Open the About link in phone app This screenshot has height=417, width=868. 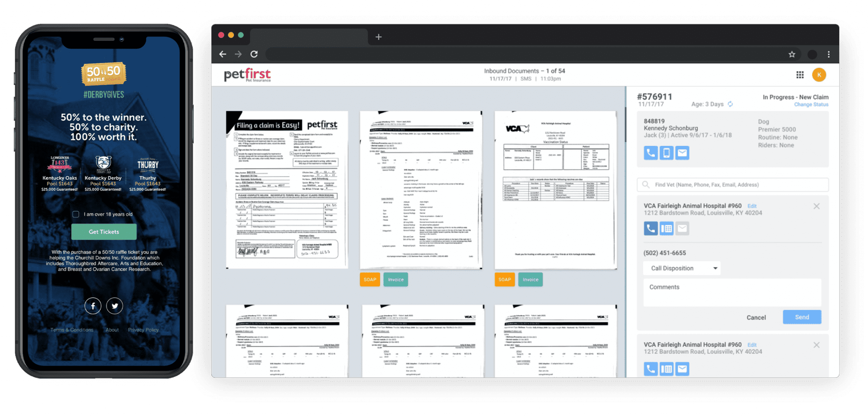[x=112, y=330]
